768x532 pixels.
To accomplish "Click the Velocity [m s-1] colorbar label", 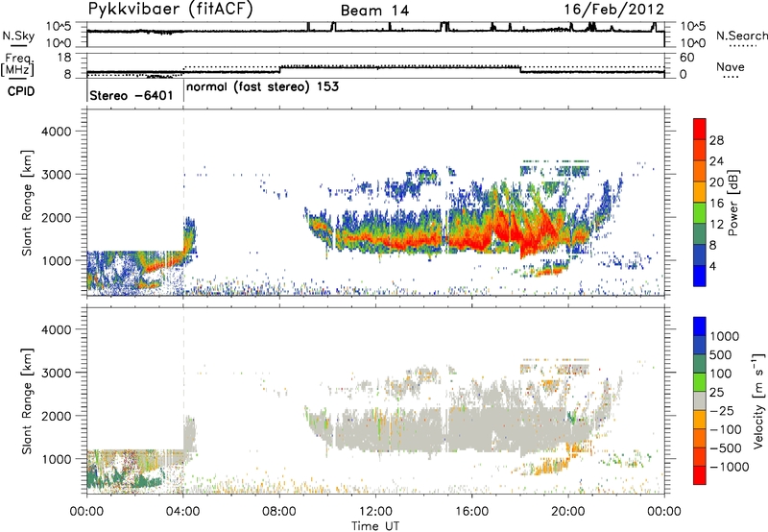I will pos(758,400).
